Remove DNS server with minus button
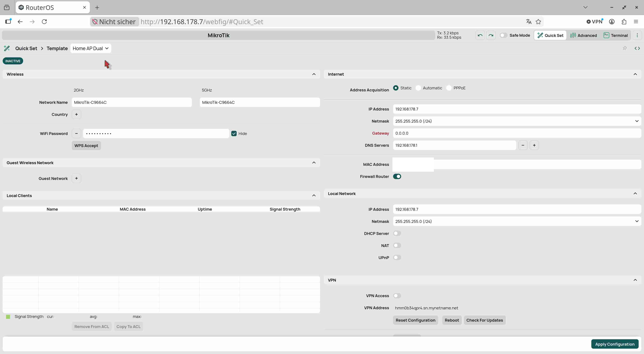The width and height of the screenshot is (644, 354). [x=523, y=145]
